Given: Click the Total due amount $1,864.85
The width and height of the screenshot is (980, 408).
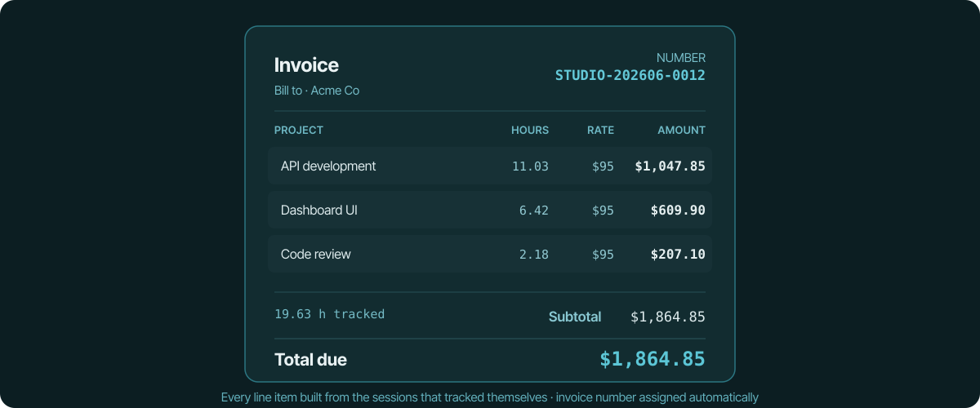Looking at the screenshot, I should click(653, 359).
